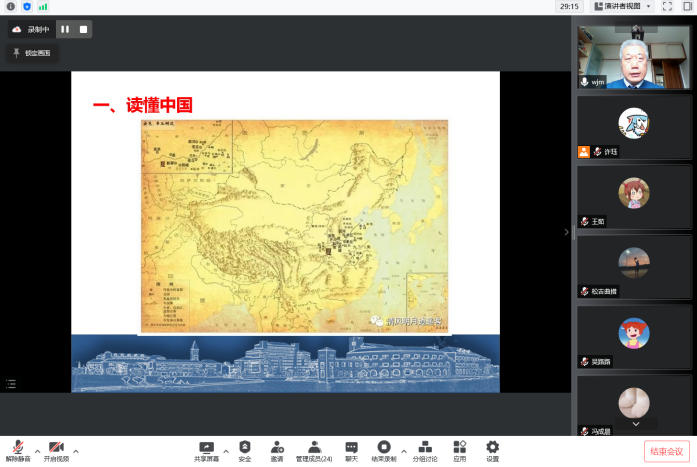Open the apps (应用) grid
The image size is (697, 467).
[x=459, y=450]
